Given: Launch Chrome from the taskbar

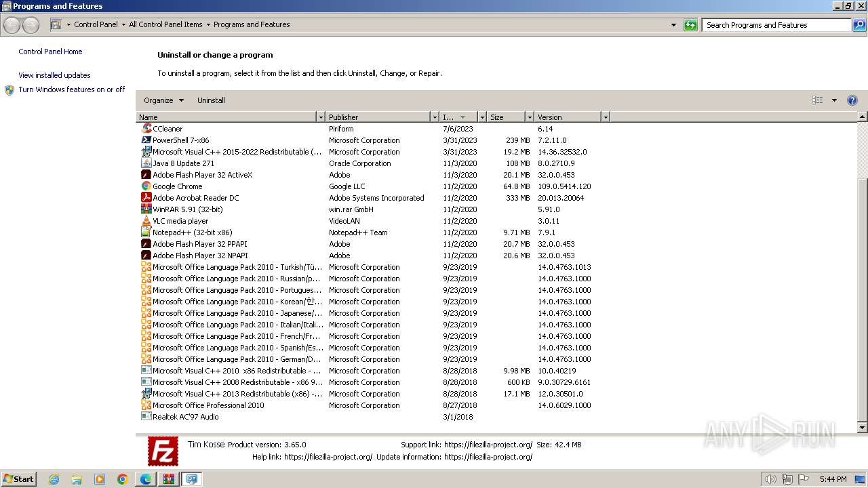Looking at the screenshot, I should click(123, 479).
